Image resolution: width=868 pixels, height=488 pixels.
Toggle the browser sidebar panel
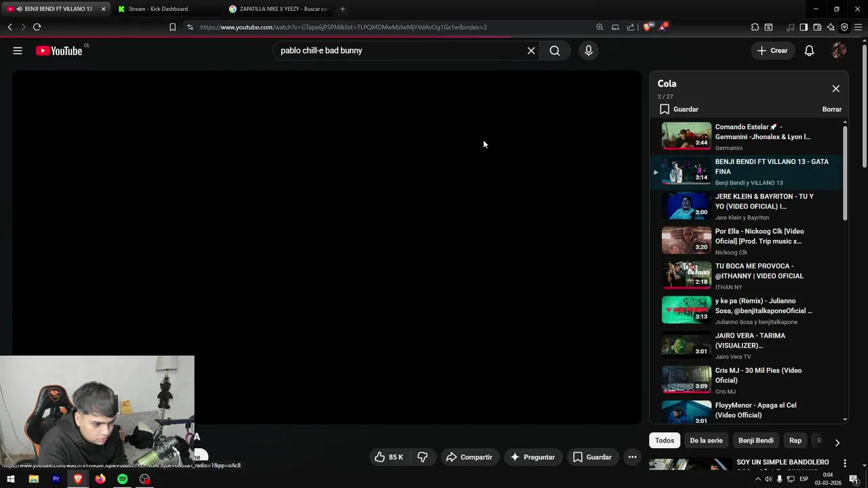[x=804, y=27]
